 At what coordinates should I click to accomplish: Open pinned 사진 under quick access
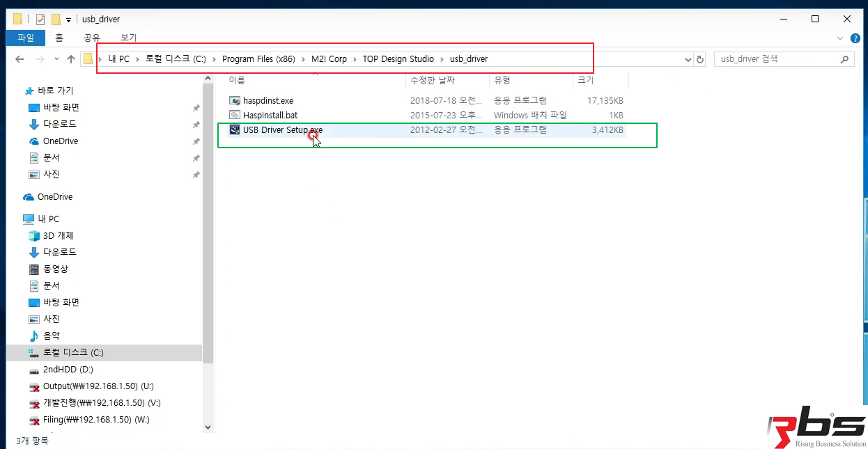52,174
